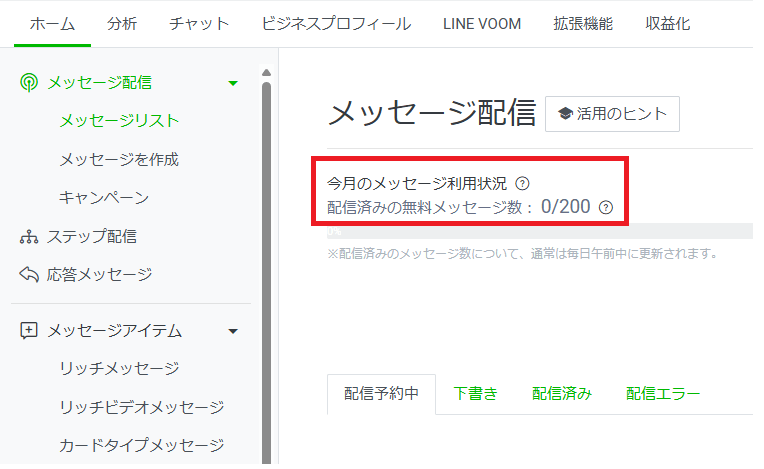This screenshot has width=764, height=469.
Task: Select メッセージを作成 in sidebar
Action: [119, 160]
